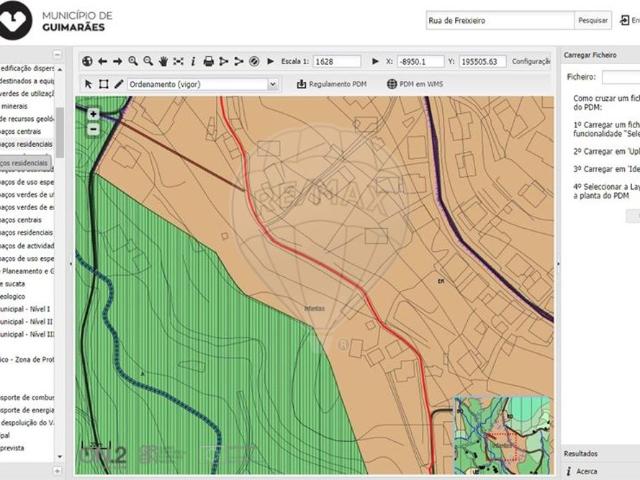
Task: Click the print map icon
Action: 208,61
